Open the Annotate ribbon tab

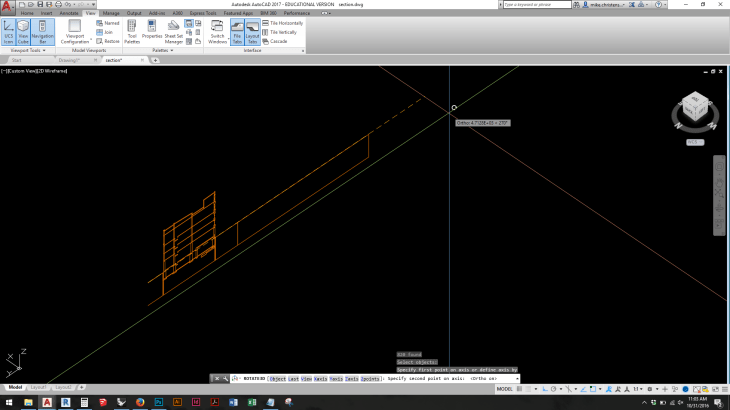pos(69,13)
